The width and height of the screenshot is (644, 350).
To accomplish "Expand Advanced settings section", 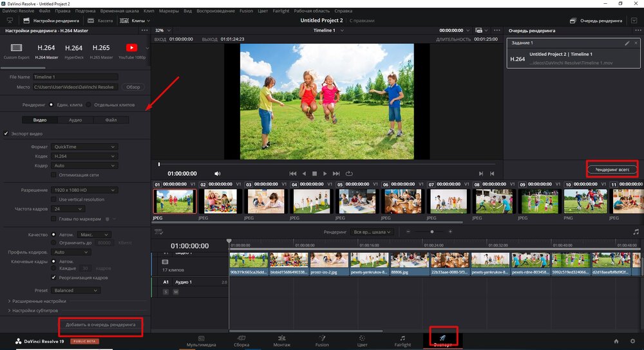I will (37, 301).
